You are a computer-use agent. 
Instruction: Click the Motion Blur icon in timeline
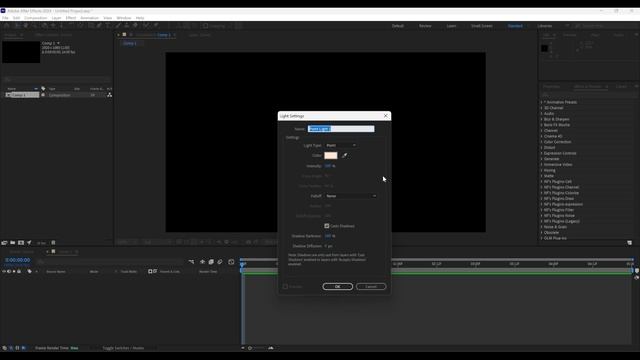(x=220, y=262)
